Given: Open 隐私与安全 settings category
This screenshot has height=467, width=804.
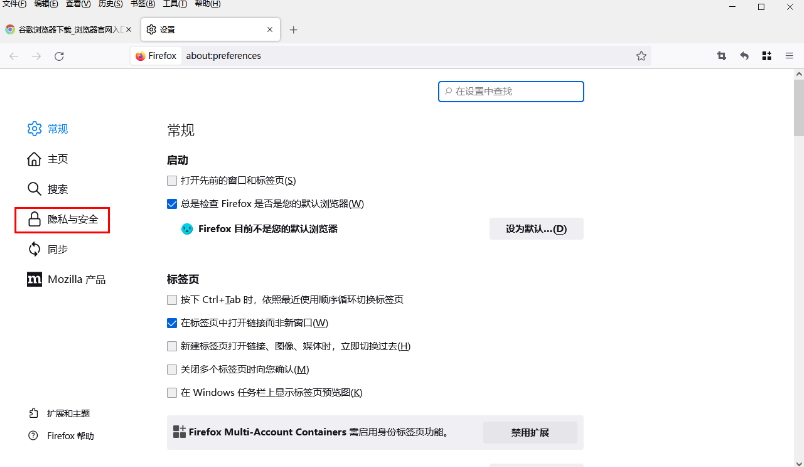Looking at the screenshot, I should click(63, 219).
